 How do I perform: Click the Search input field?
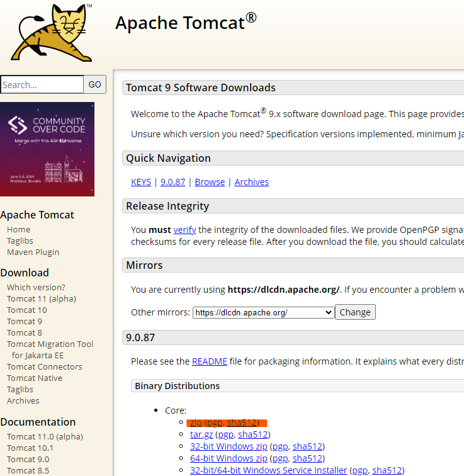pyautogui.click(x=42, y=85)
